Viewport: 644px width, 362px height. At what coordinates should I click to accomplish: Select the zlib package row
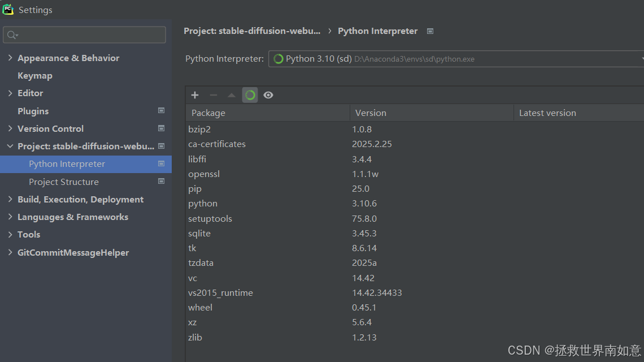point(415,337)
